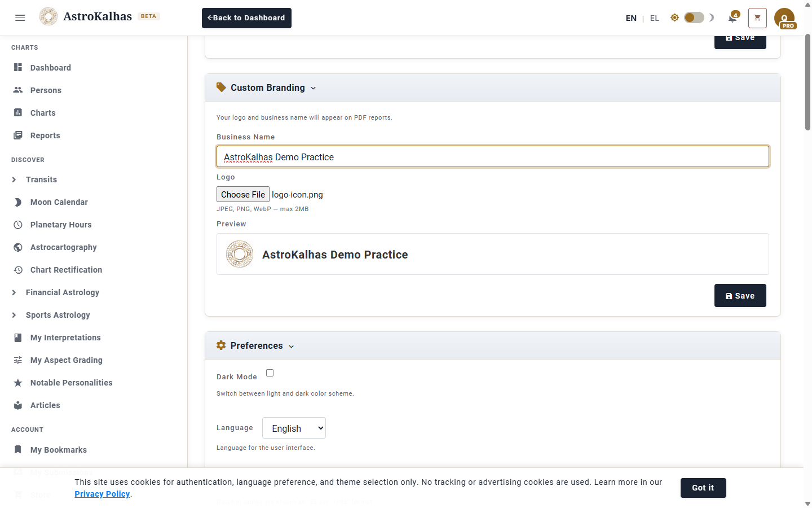Enable the Dark Mode checkbox

click(270, 373)
